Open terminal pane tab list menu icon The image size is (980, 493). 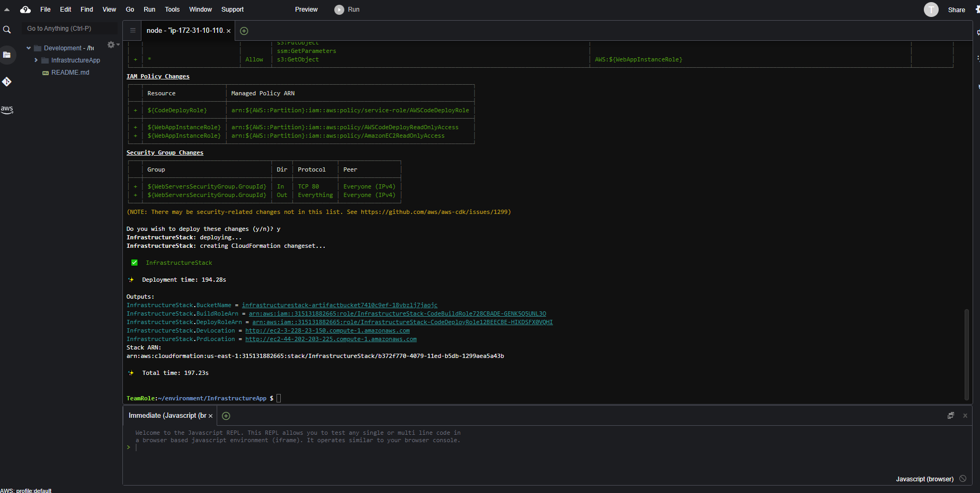coord(133,31)
